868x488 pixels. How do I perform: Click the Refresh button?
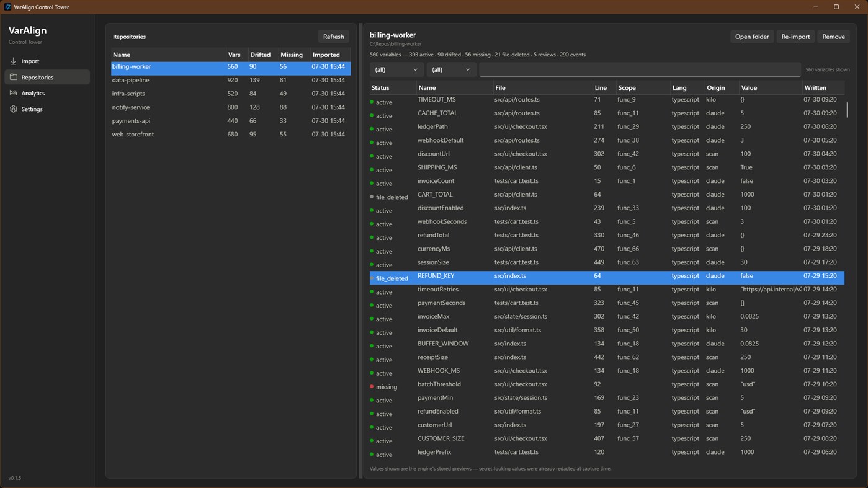(x=333, y=37)
